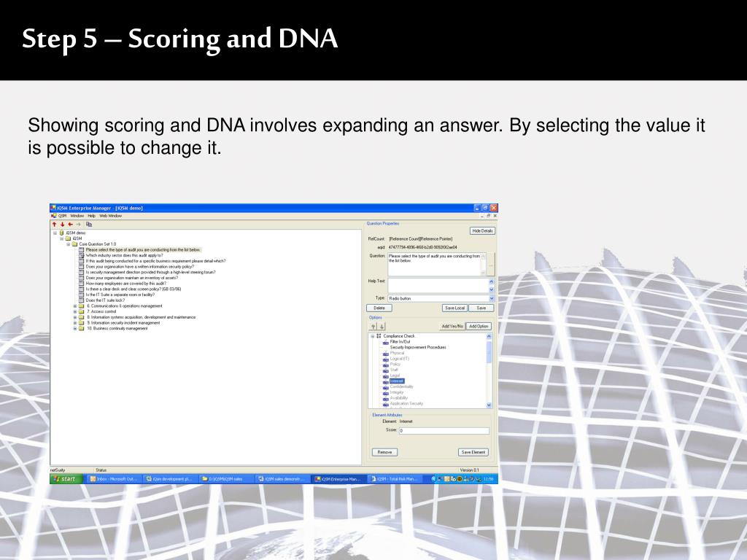Select 'How many employees are covered' question
Viewport: 747px width, 560px height.
[x=125, y=284]
